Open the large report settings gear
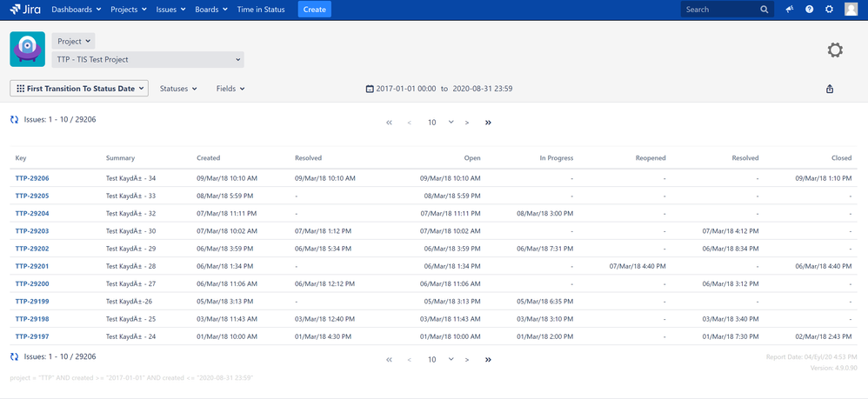The width and height of the screenshot is (868, 399). click(835, 50)
